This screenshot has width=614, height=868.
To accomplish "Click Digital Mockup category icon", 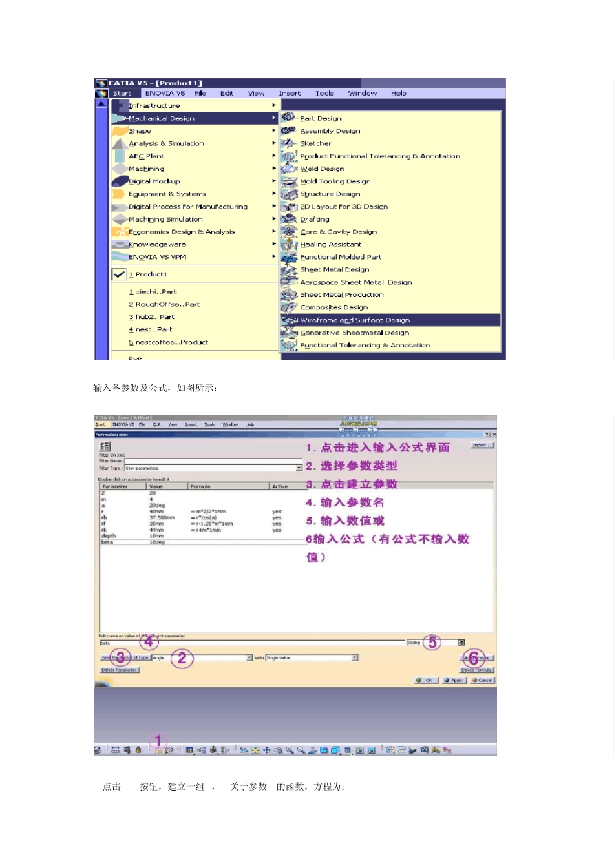I will [120, 181].
